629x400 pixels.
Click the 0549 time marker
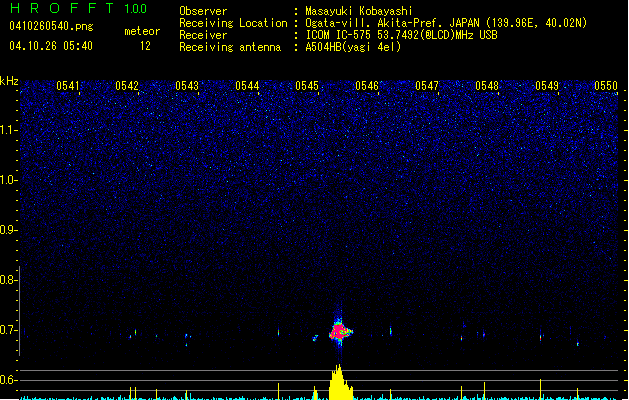[547, 85]
